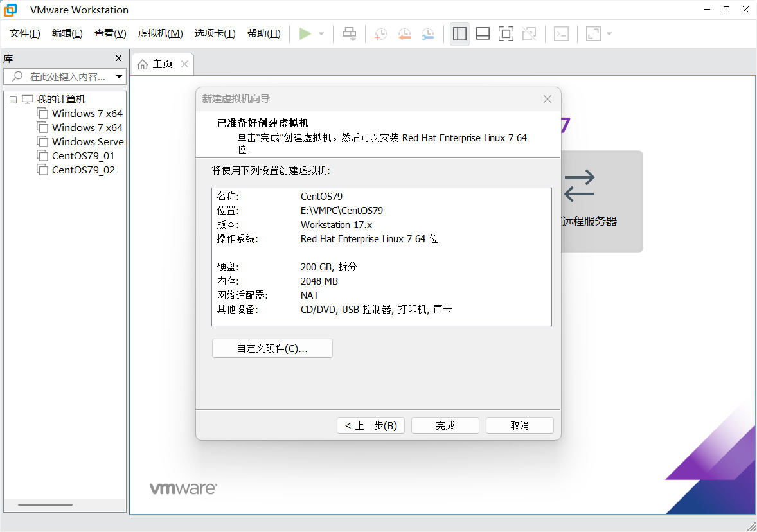The height and width of the screenshot is (532, 757).
Task: Toggle thumbnail bar view icon
Action: (483, 34)
